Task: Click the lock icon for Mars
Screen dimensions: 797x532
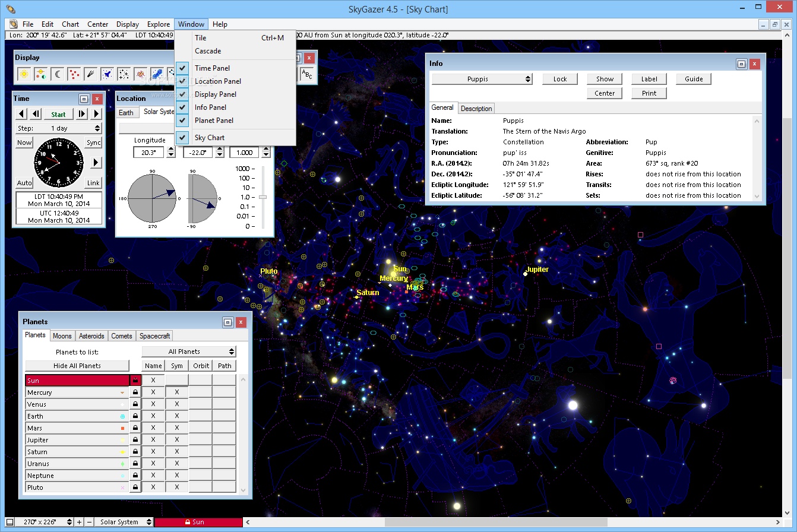Action: coord(135,428)
